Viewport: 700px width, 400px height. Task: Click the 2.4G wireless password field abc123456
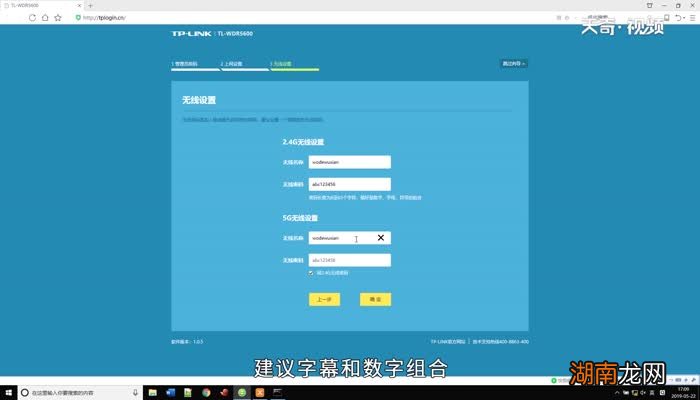(x=350, y=184)
